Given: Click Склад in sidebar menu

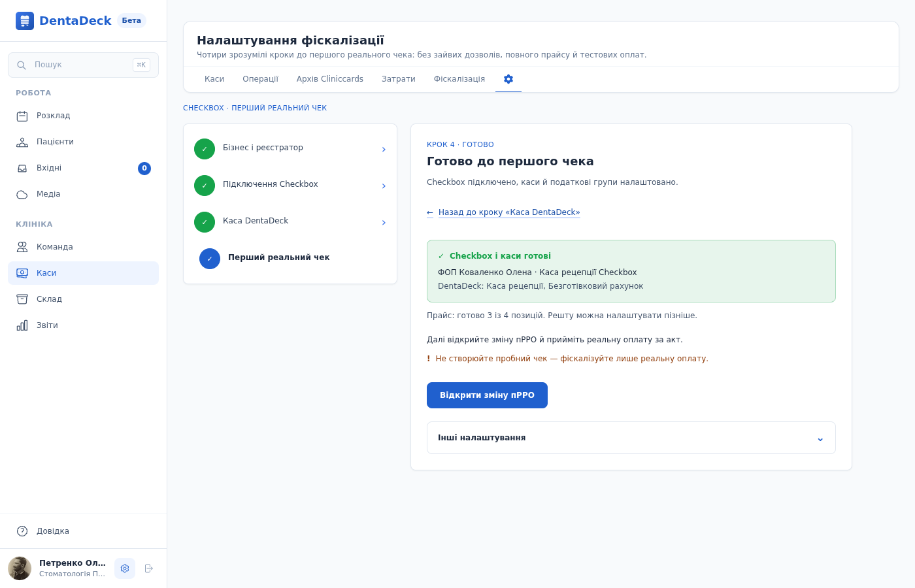Looking at the screenshot, I should point(83,299).
